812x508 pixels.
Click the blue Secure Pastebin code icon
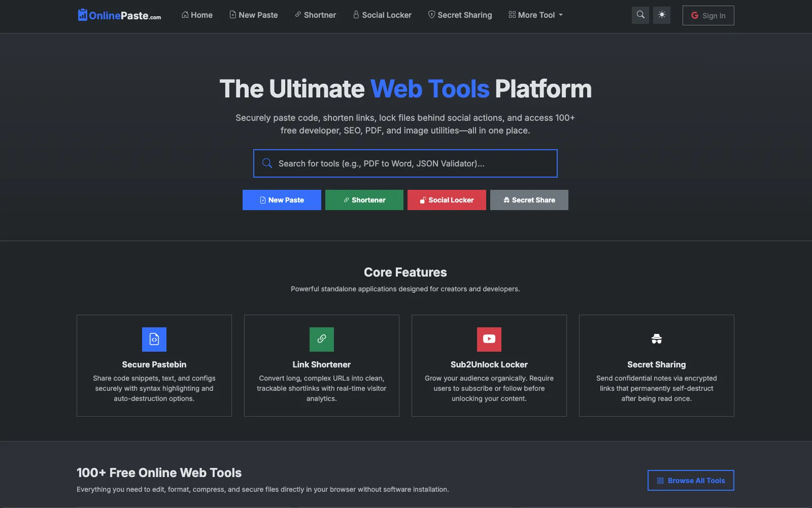coord(154,340)
